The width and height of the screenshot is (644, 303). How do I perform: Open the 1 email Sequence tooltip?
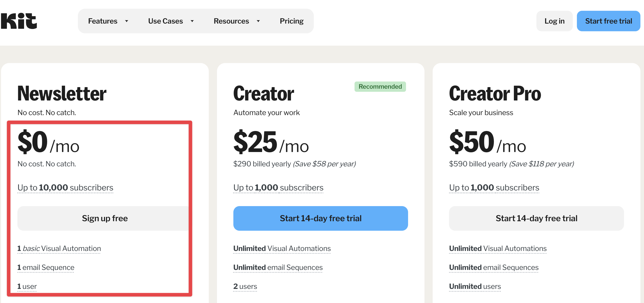click(46, 267)
